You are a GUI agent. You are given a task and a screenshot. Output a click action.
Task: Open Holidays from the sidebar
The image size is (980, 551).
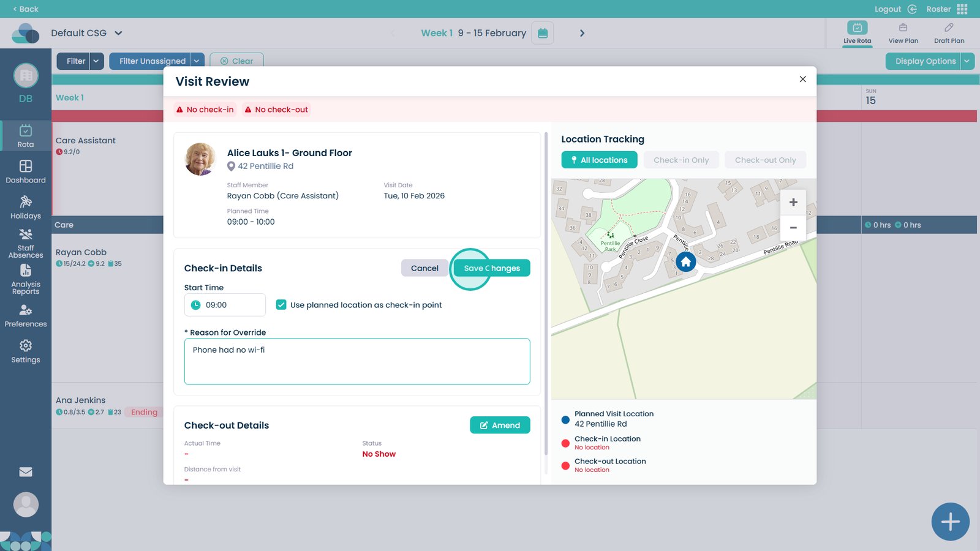coord(26,207)
